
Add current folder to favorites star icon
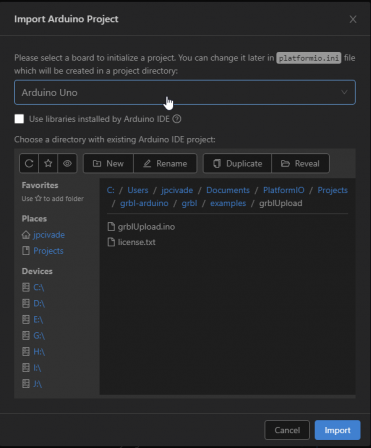pos(48,163)
